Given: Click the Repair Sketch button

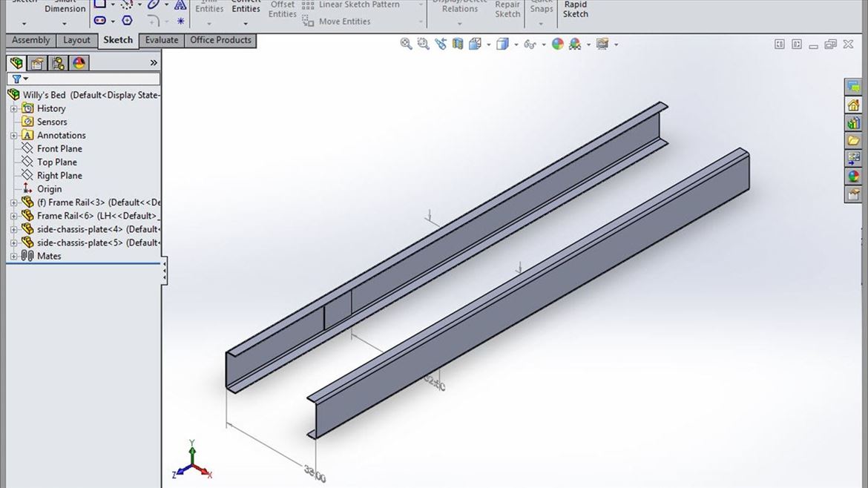Looking at the screenshot, I should [x=507, y=10].
